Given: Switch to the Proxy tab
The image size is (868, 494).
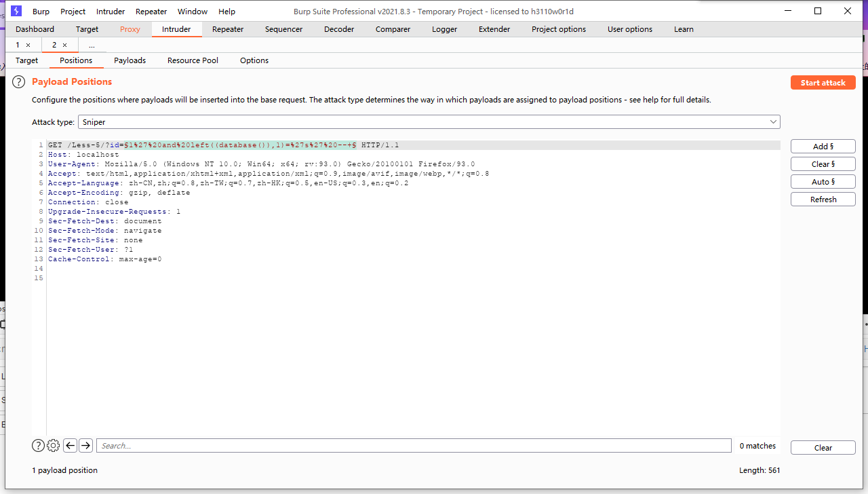Looking at the screenshot, I should pos(130,29).
